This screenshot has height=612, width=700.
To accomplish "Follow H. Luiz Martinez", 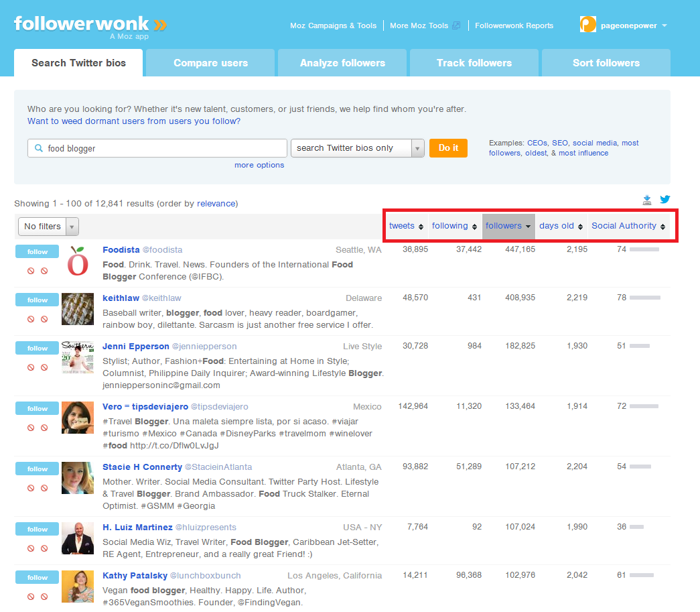I will 37,529.
